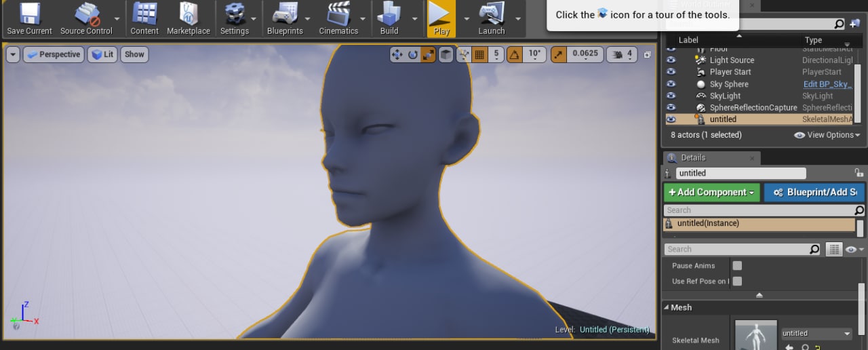This screenshot has height=350, width=868.
Task: Open View Options in World Outliner
Action: tap(826, 135)
